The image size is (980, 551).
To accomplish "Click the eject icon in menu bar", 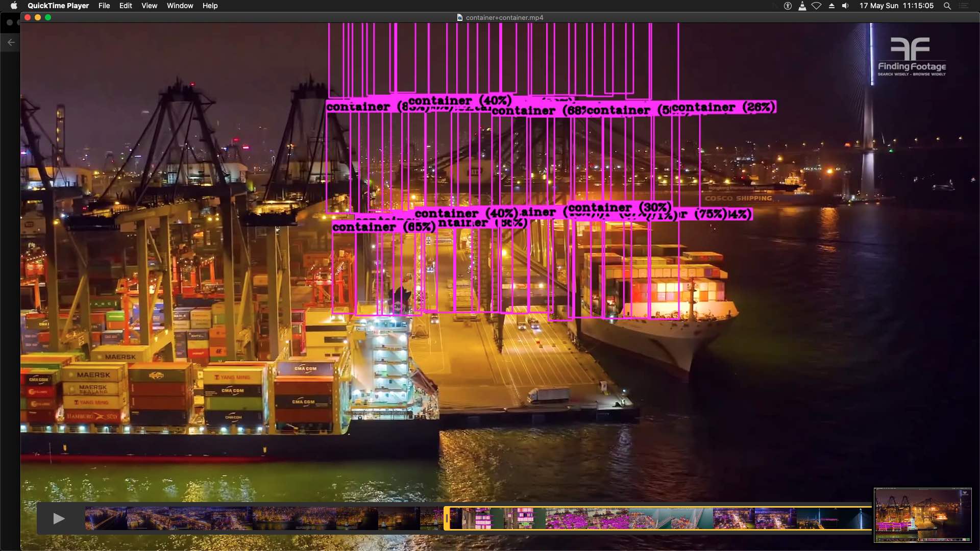I will coord(831,6).
